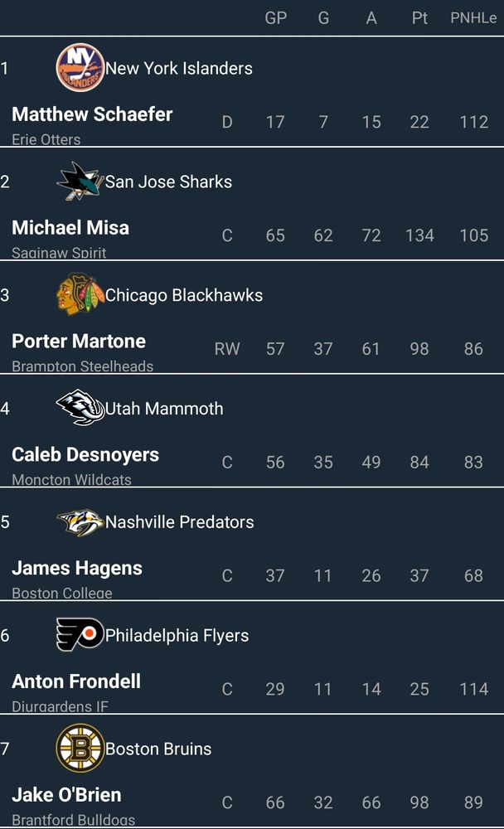Click the San Jose Sharks logo
Viewport: 504px width, 829px height.
(80, 182)
